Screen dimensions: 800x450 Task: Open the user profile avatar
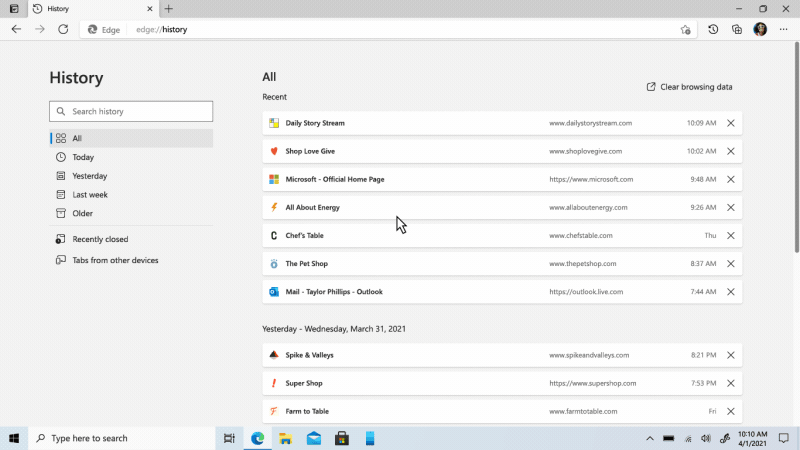tap(760, 30)
